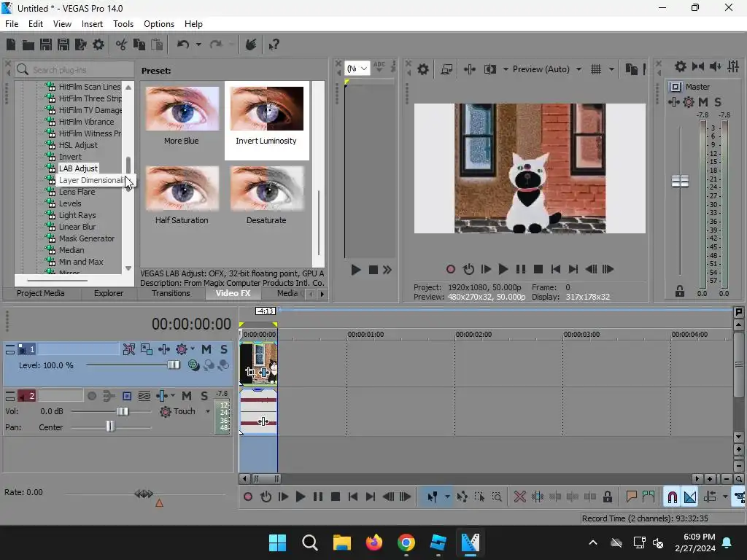
Task: Click Downmix Output icon in Master panel
Action: 698,66
